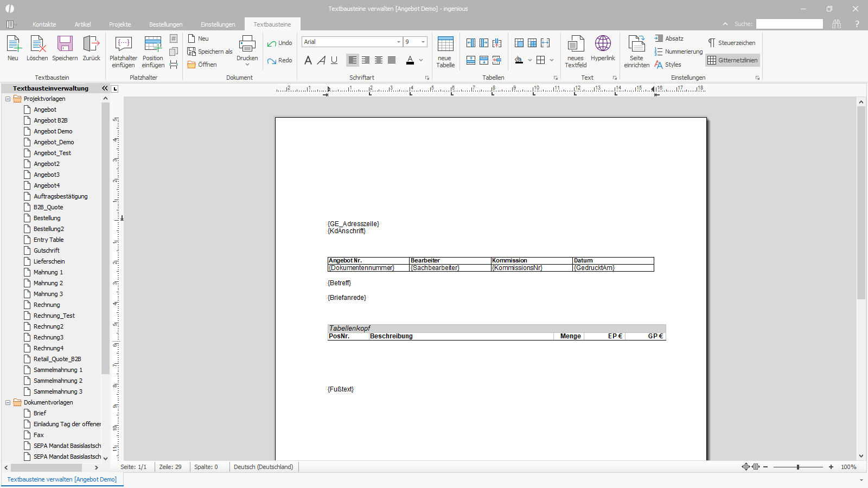Viewport: 868px width, 488px height.
Task: Toggle align left
Action: 353,60
